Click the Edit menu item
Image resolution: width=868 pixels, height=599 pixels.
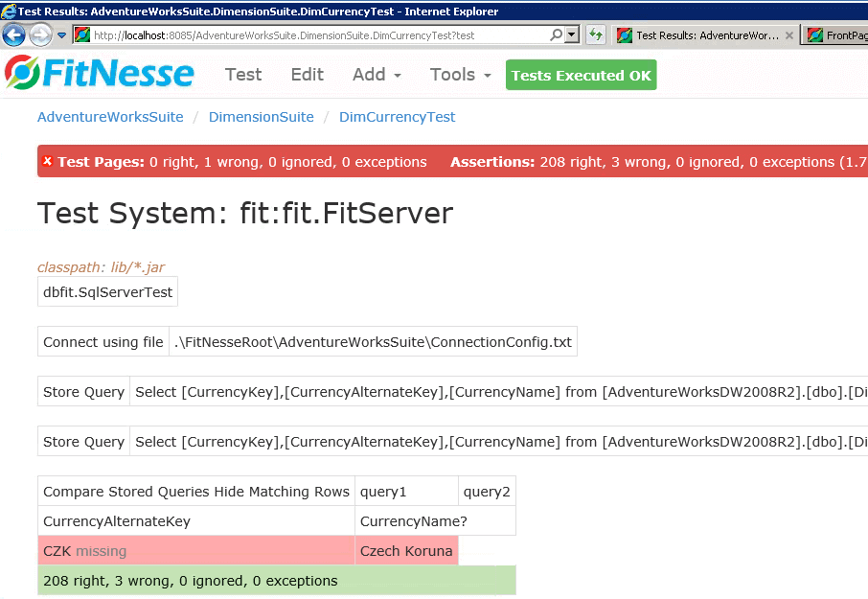coord(308,74)
